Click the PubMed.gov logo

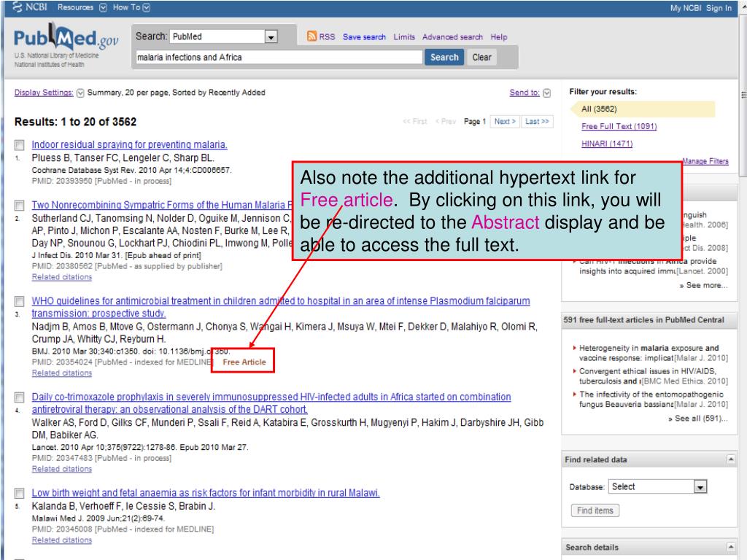[66, 38]
